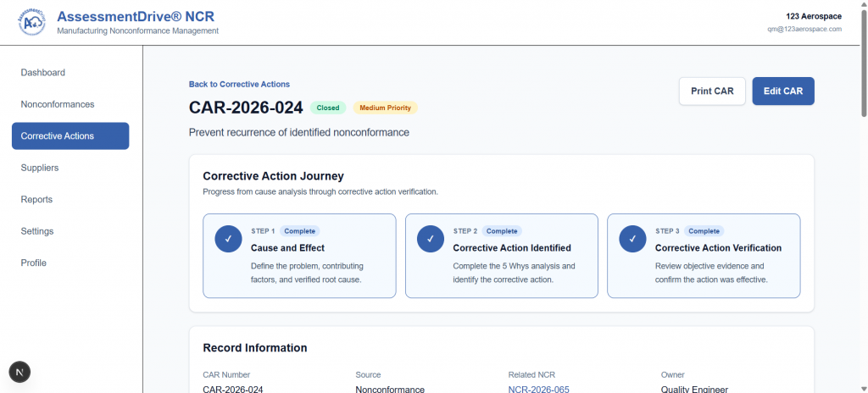This screenshot has height=393, width=868.
Task: Go to Nonconformances in the sidebar
Action: [x=70, y=104]
